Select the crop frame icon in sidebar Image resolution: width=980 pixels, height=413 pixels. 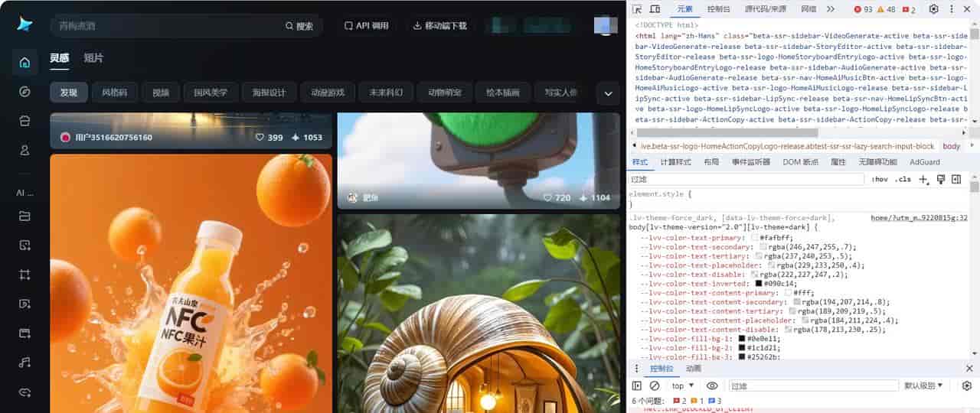pyautogui.click(x=24, y=275)
